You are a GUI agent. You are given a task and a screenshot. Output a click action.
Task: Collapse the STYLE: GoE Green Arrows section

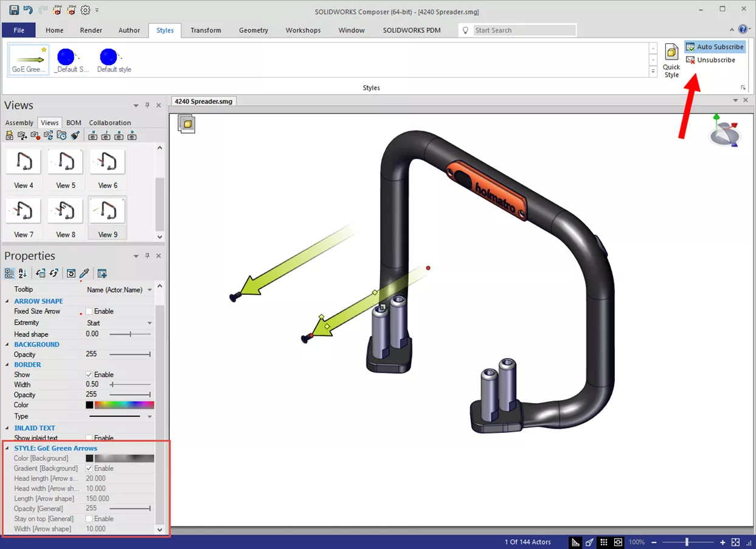pyautogui.click(x=7, y=448)
